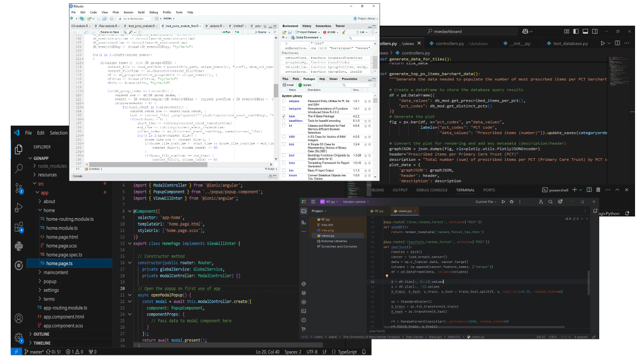The width and height of the screenshot is (642, 364).
Task: Open Extensions view in VS Code activity bar
Action: point(19,227)
